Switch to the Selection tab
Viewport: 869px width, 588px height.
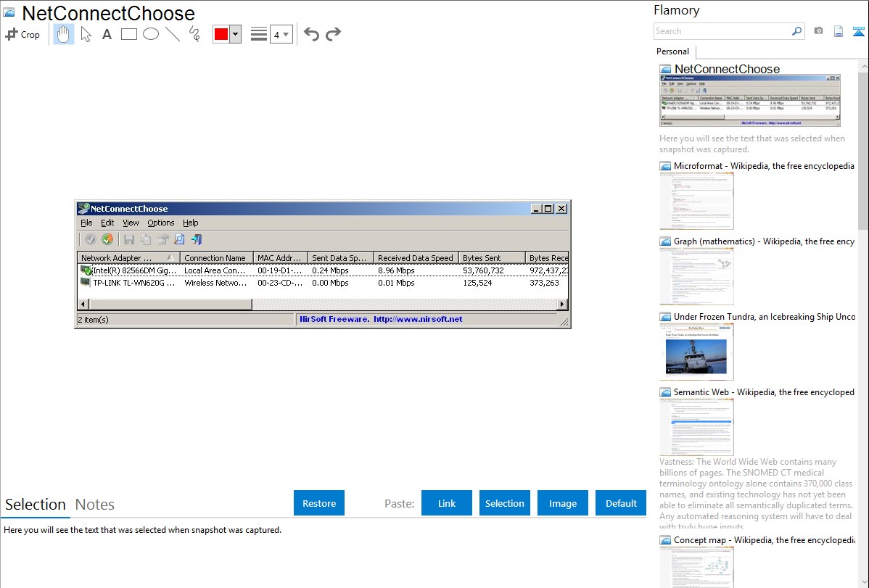pos(36,505)
